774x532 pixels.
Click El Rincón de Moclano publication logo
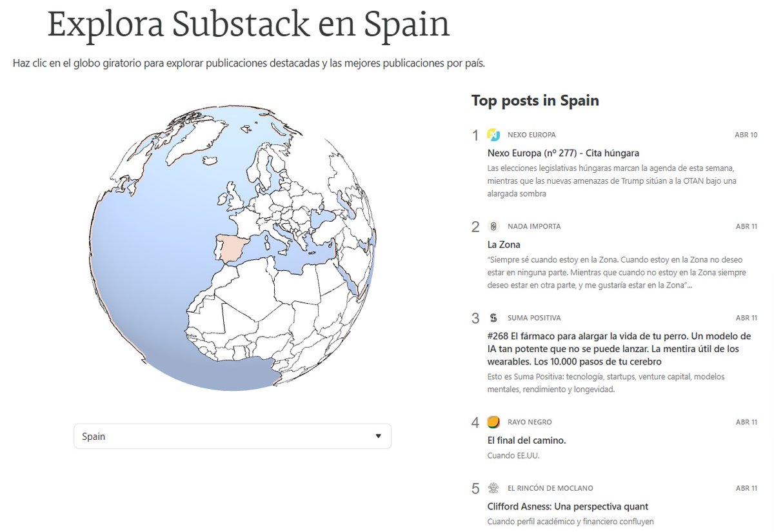tap(493, 488)
